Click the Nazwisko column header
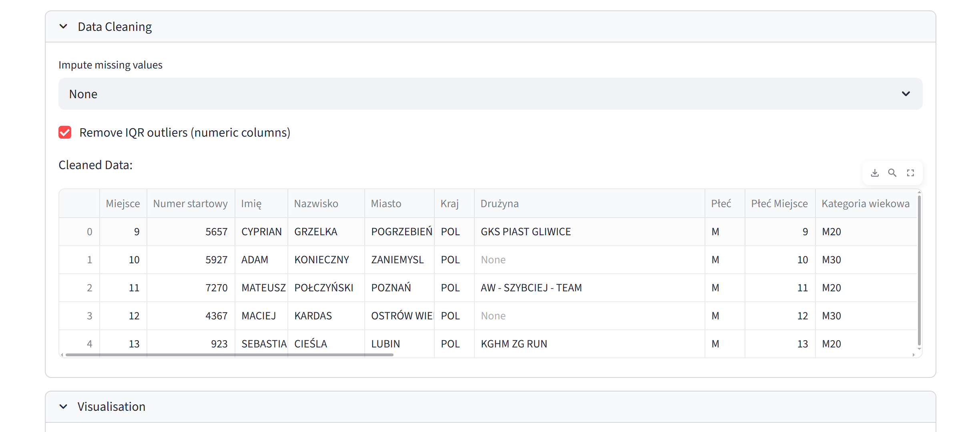This screenshot has height=432, width=980. coord(316,204)
